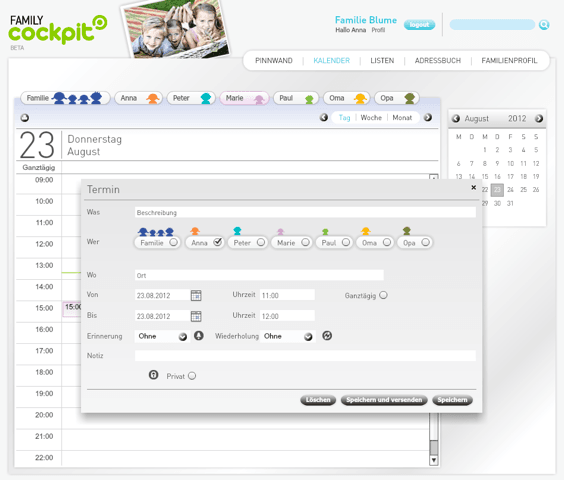
Task: Switch to Monat view
Action: [402, 118]
